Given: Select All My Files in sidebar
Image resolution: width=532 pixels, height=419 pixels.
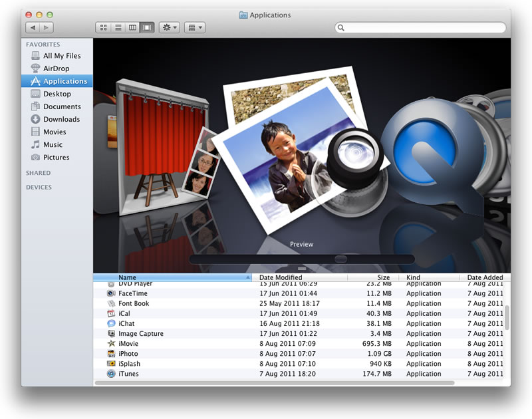Looking at the screenshot, I should click(x=62, y=56).
